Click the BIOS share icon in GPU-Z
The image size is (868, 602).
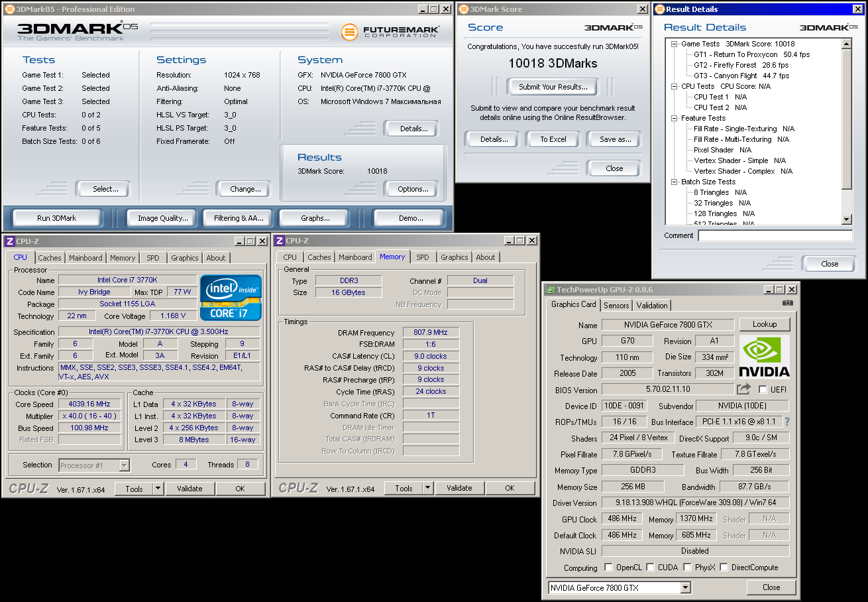pyautogui.click(x=744, y=389)
